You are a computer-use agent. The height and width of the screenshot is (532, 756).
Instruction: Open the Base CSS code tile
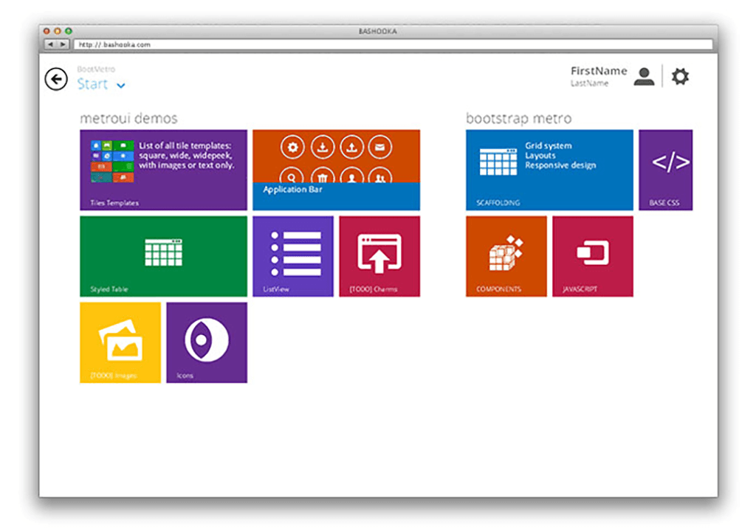666,170
